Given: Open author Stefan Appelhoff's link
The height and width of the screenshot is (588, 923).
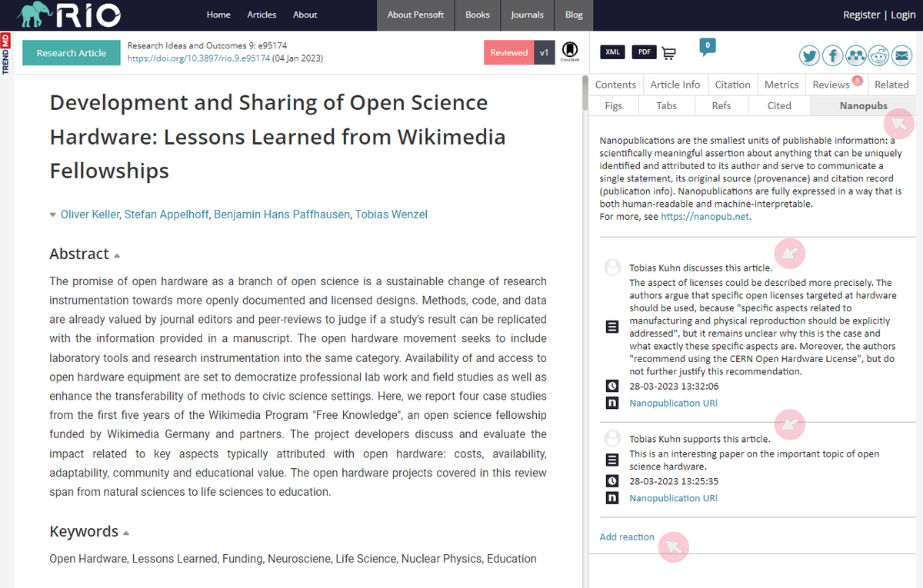Looking at the screenshot, I should (x=166, y=214).
